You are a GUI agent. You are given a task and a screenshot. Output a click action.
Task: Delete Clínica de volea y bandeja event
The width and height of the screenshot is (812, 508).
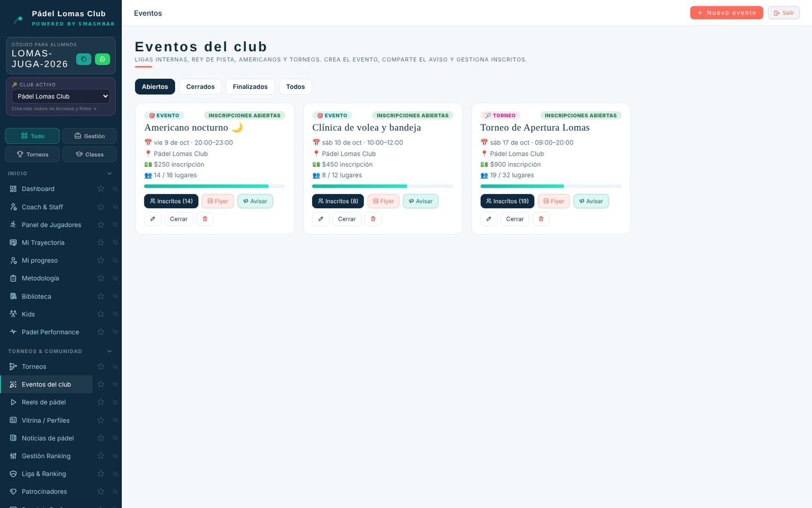373,219
